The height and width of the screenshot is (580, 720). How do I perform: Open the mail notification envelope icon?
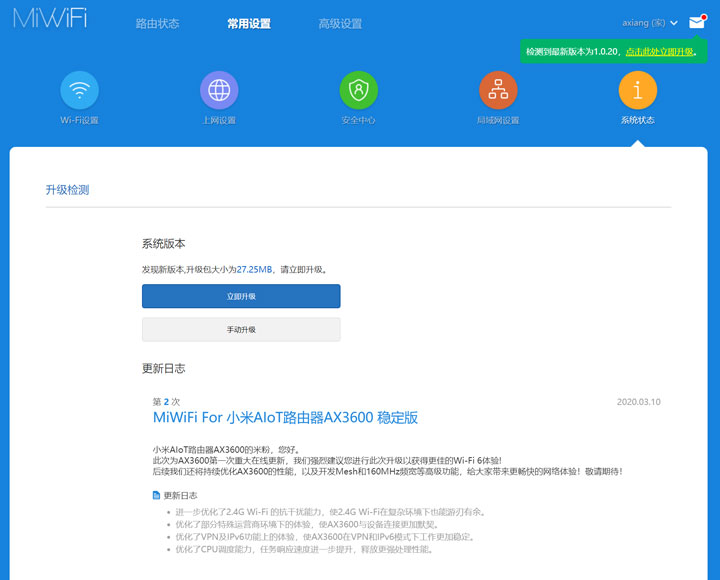click(x=697, y=22)
